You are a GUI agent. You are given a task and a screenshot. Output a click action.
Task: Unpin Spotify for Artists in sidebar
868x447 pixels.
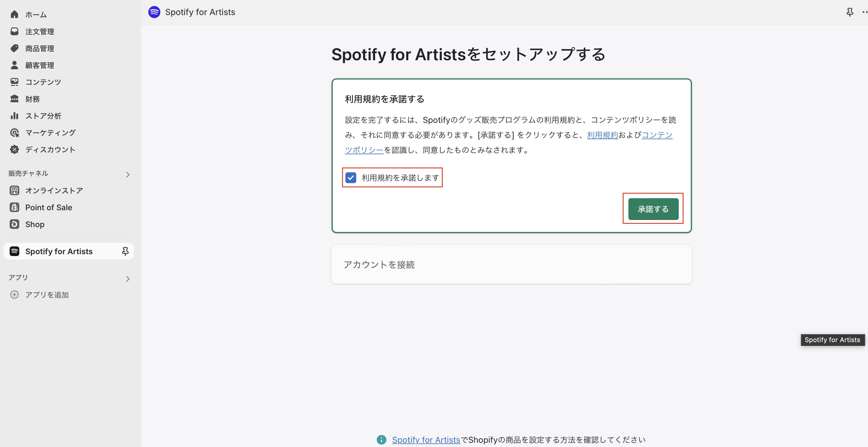point(125,251)
